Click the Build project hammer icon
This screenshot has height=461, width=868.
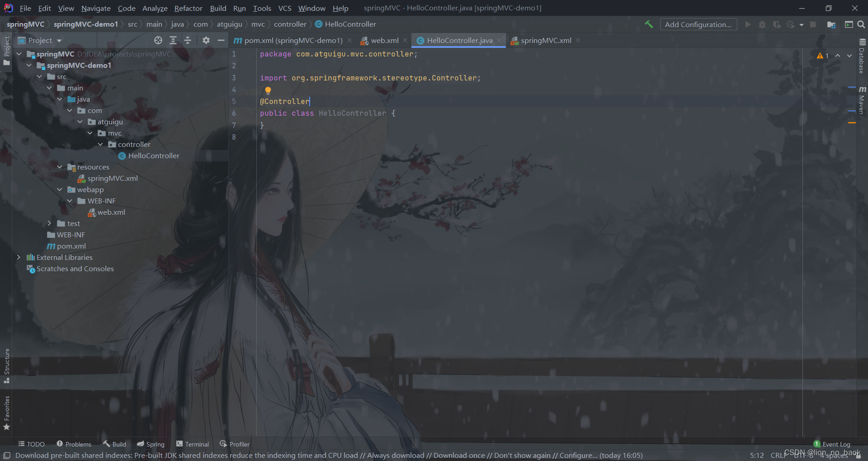[x=649, y=24]
